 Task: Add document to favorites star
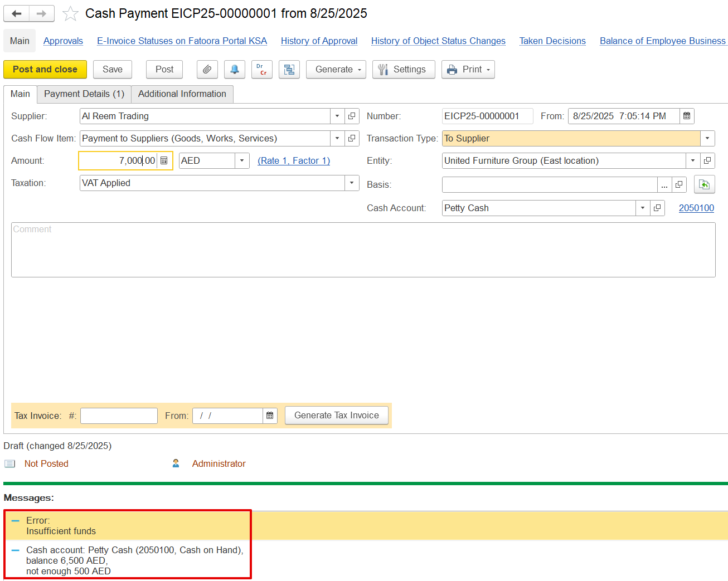click(x=70, y=14)
